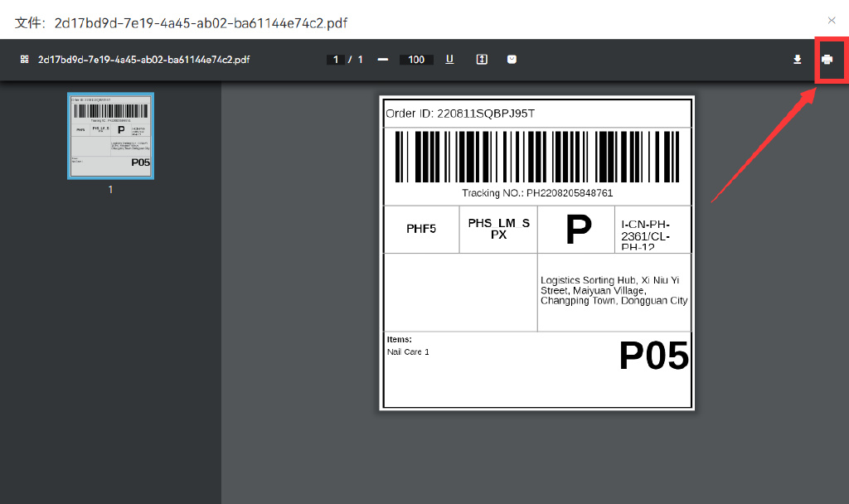
Task: Click the white rounded icon after fit-page
Action: (x=512, y=59)
